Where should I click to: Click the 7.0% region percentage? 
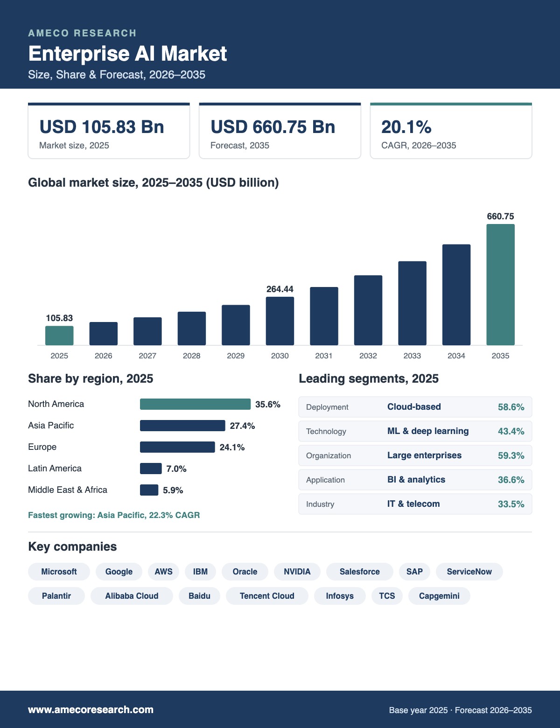point(176,469)
